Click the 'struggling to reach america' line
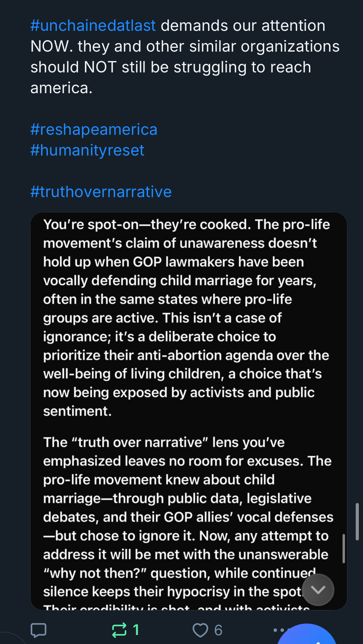 [171, 78]
